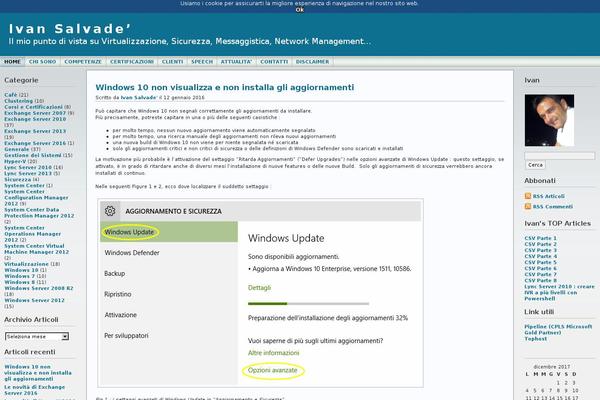Open the Virtualizzazione category
The height and width of the screenshot is (400, 600).
click(26, 264)
